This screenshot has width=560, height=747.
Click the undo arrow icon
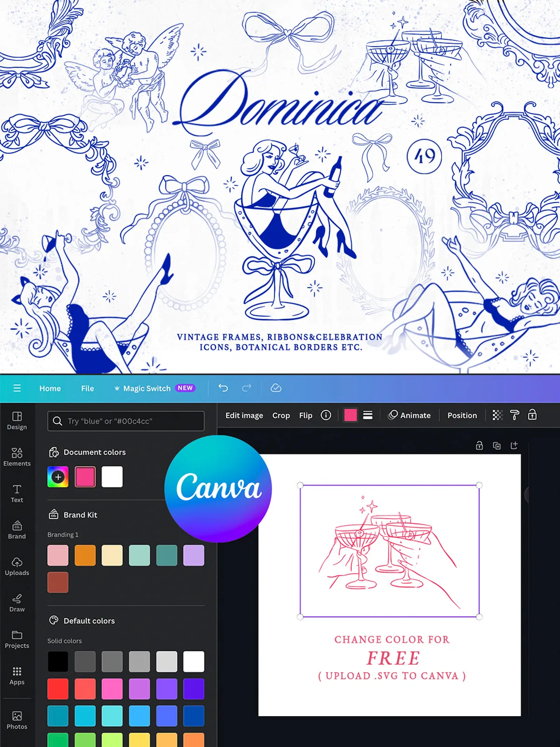tap(223, 388)
